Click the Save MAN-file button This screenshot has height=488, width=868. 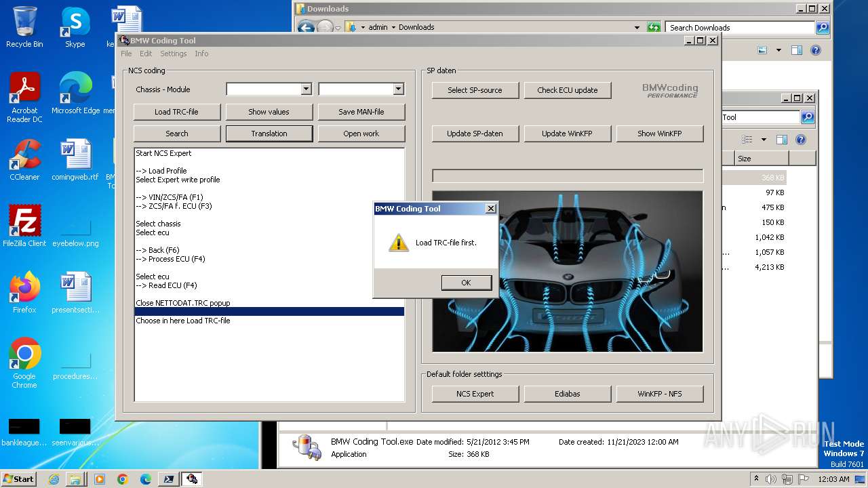tap(361, 112)
